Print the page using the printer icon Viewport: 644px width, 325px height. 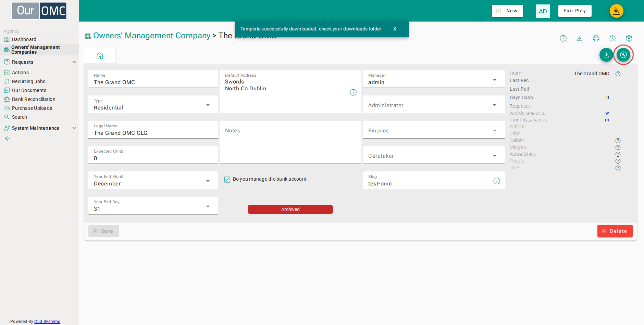pyautogui.click(x=596, y=38)
